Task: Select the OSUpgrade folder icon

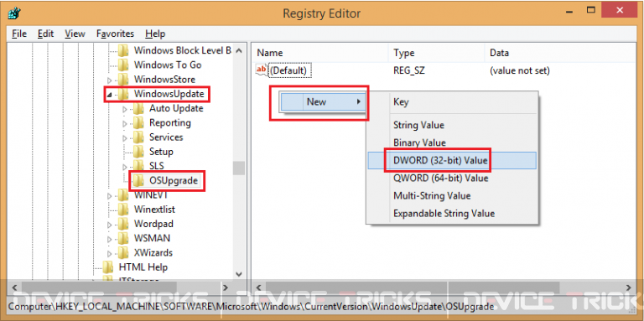Action: 138,180
